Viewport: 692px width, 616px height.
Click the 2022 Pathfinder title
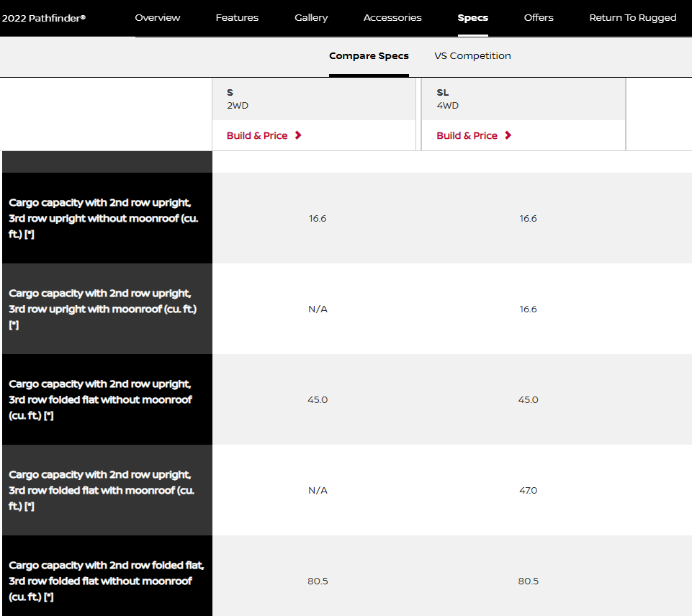click(43, 18)
